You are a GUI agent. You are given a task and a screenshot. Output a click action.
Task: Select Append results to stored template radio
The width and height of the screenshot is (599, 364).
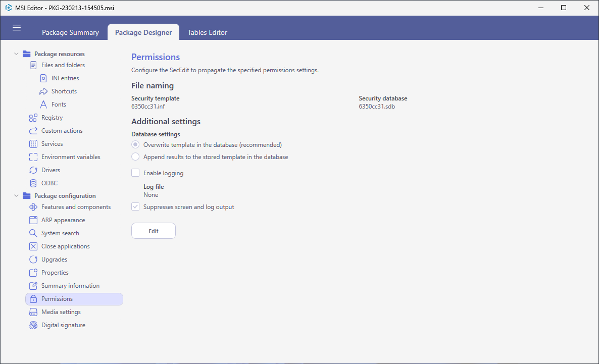pos(135,157)
